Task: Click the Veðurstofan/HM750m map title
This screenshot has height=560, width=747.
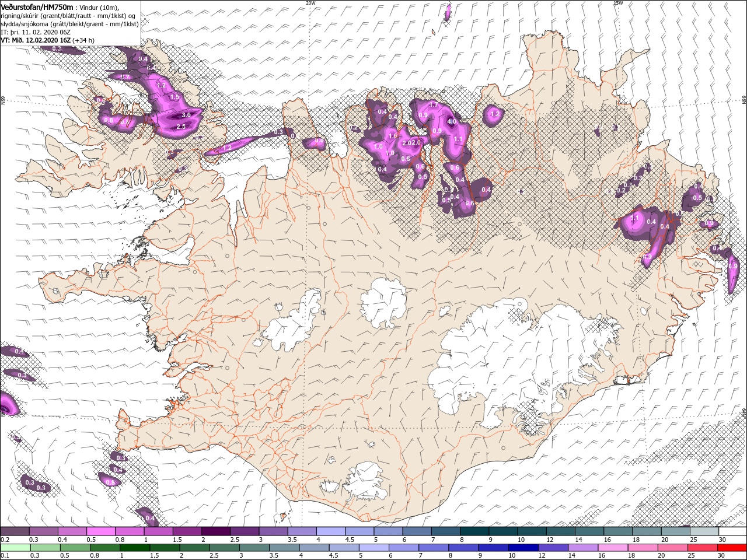Action: coord(37,6)
